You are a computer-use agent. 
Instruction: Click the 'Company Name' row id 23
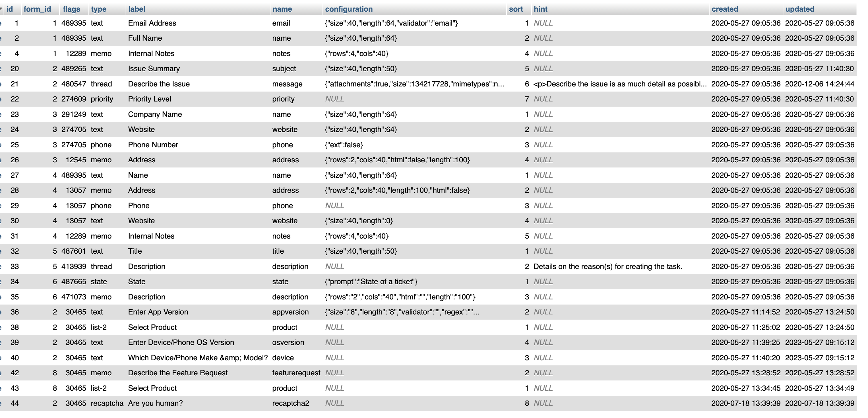pyautogui.click(x=15, y=114)
